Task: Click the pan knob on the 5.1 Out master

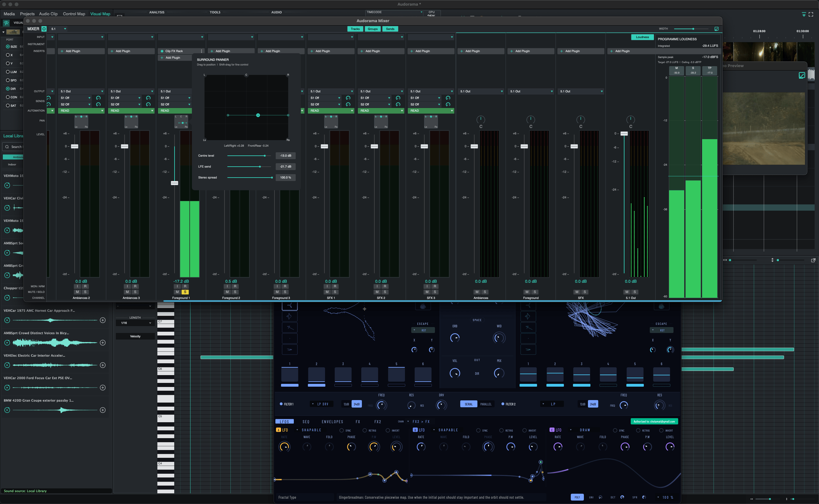Action: pyautogui.click(x=631, y=119)
